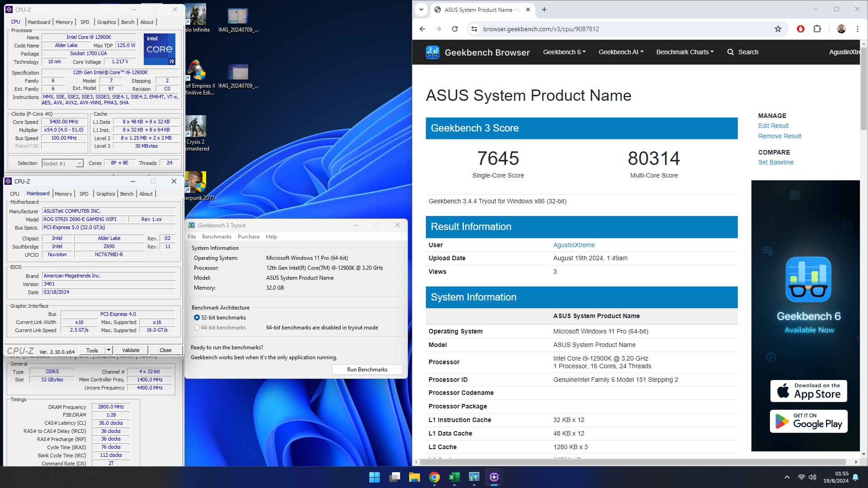Open the Chrome profile avatar
The image size is (868, 488).
point(841,29)
